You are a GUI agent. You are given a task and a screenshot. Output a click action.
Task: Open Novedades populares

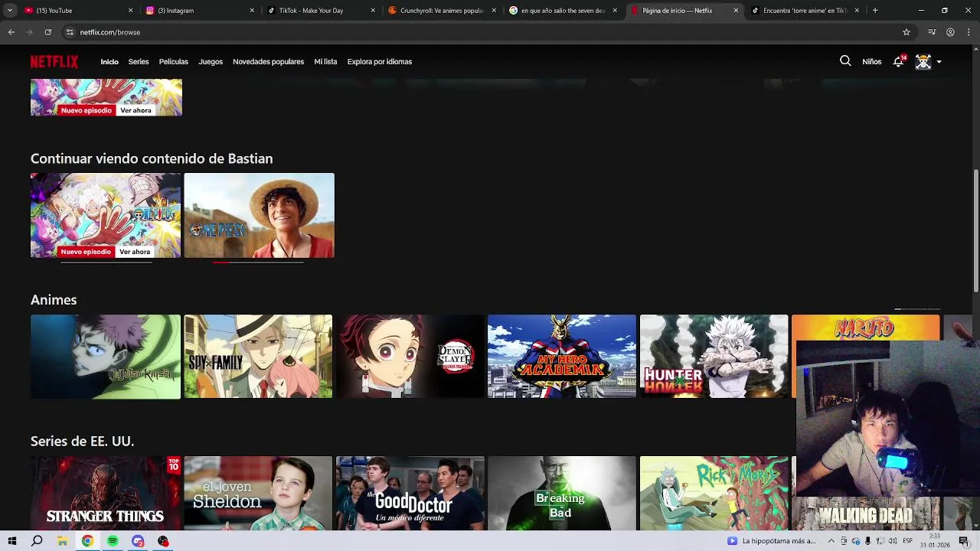(268, 62)
